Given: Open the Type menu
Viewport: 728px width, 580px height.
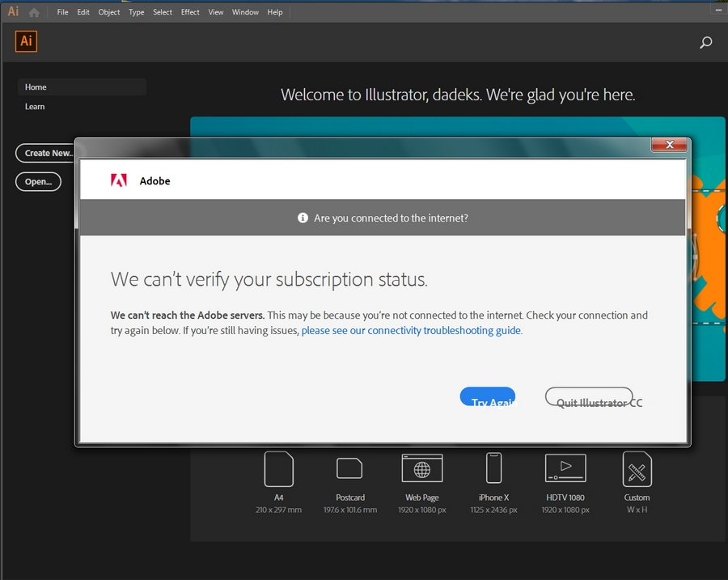Looking at the screenshot, I should pyautogui.click(x=137, y=12).
